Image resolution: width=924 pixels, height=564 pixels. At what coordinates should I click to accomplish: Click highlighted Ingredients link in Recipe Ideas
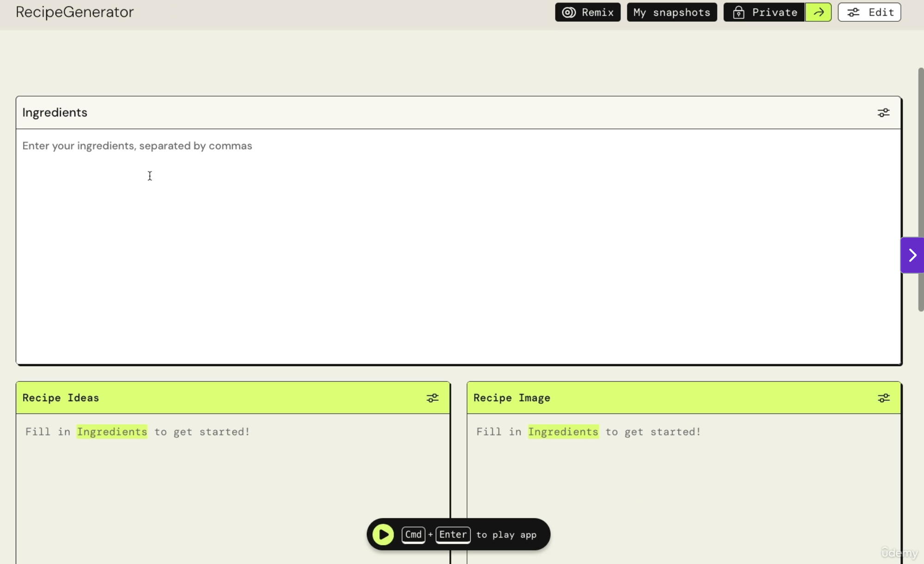pos(112,432)
